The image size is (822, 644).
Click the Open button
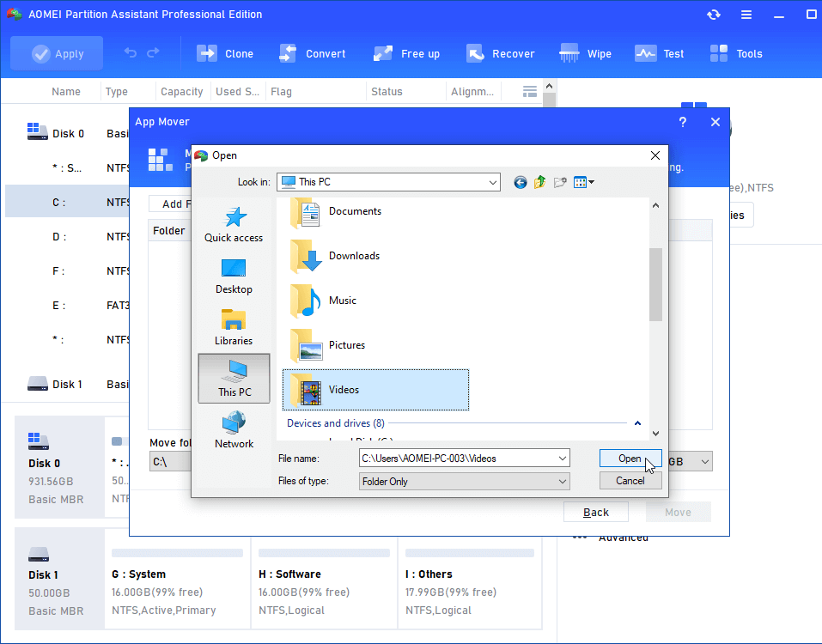pos(630,459)
